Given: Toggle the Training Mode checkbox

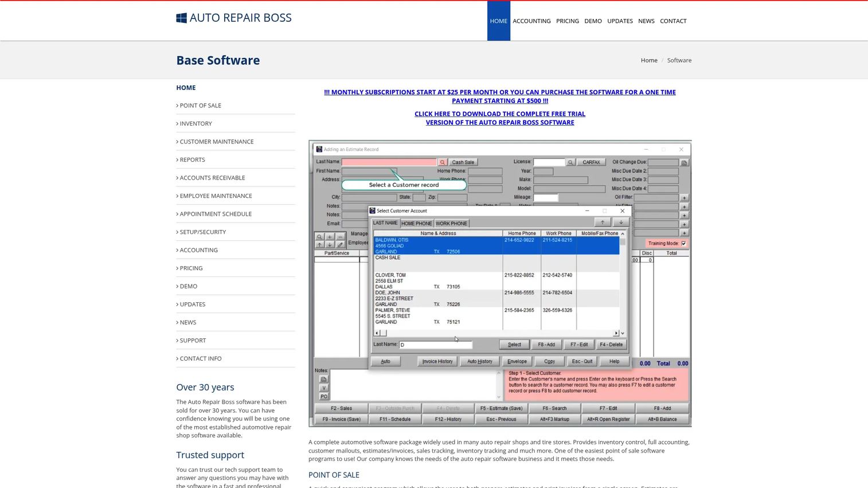Looking at the screenshot, I should tap(683, 243).
